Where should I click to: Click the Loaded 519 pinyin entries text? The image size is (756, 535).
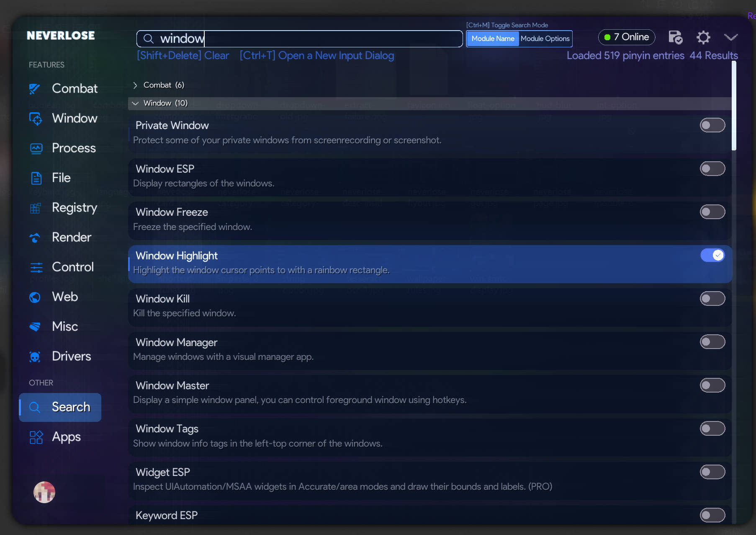tap(625, 56)
